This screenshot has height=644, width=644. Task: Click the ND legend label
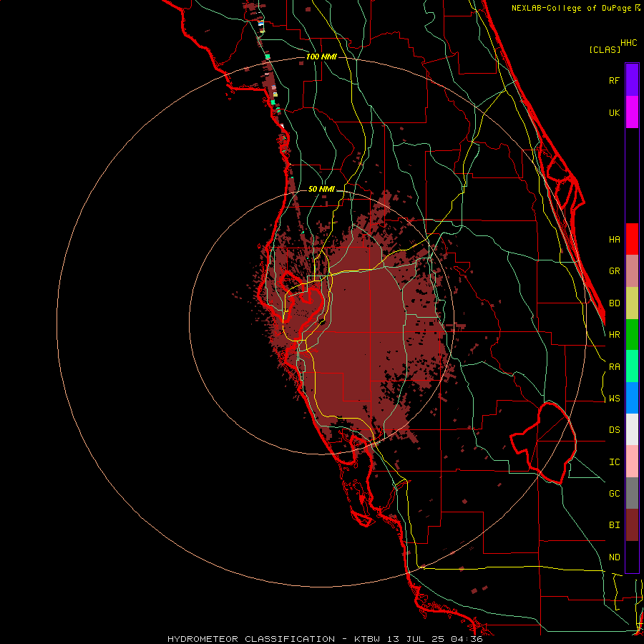click(x=615, y=557)
